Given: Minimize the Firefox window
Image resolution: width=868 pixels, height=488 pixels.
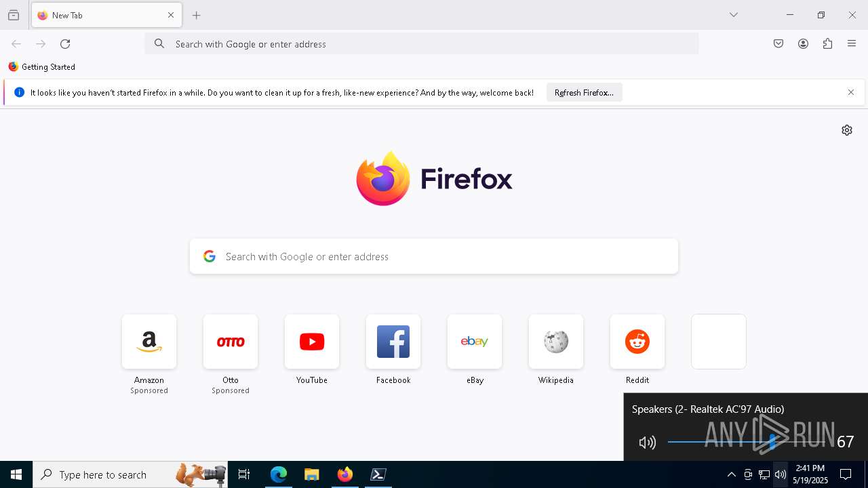Looking at the screenshot, I should (x=790, y=15).
